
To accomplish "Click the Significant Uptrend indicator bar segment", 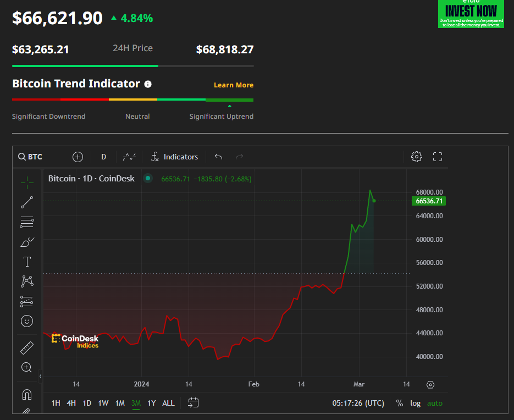I will (x=229, y=100).
